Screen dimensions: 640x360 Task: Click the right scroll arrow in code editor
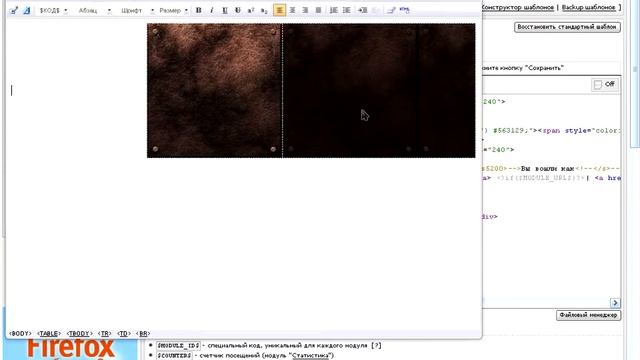tap(615, 302)
